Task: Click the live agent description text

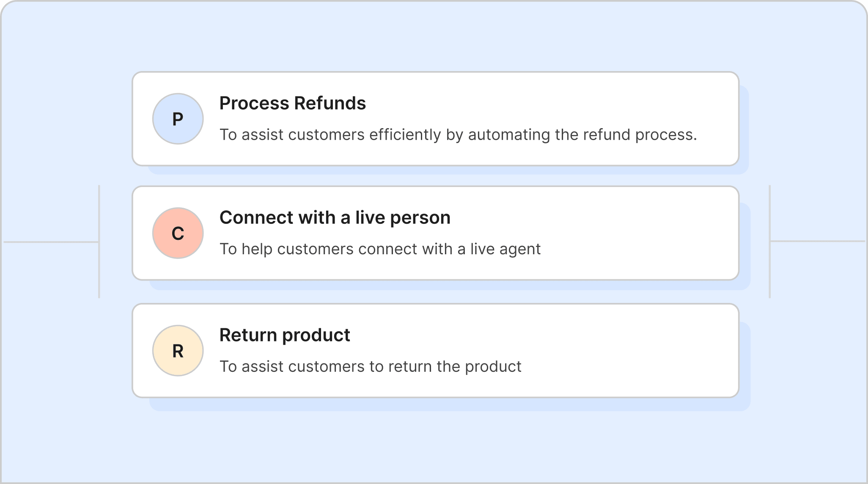Action: coord(380,249)
